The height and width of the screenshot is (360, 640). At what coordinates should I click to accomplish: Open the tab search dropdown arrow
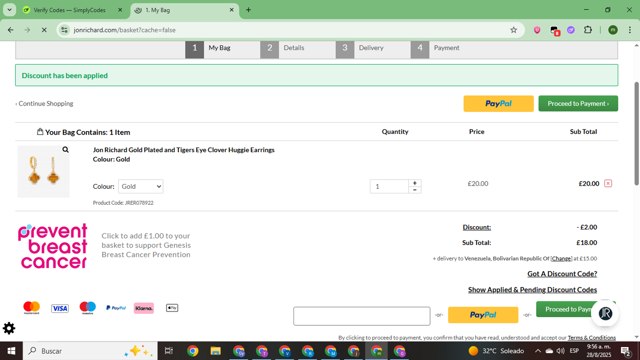pyautogui.click(x=9, y=10)
